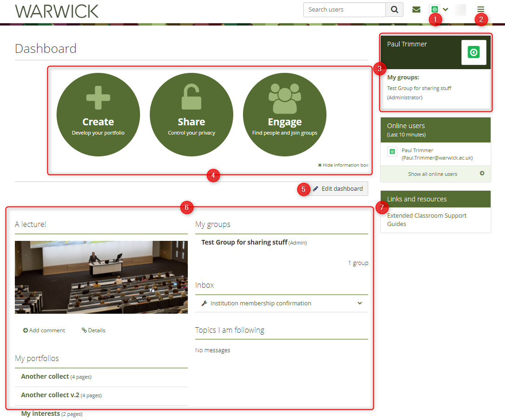Screen dimensions: 505x420
Task: Click the avatar icon in Online users
Action: (x=392, y=152)
